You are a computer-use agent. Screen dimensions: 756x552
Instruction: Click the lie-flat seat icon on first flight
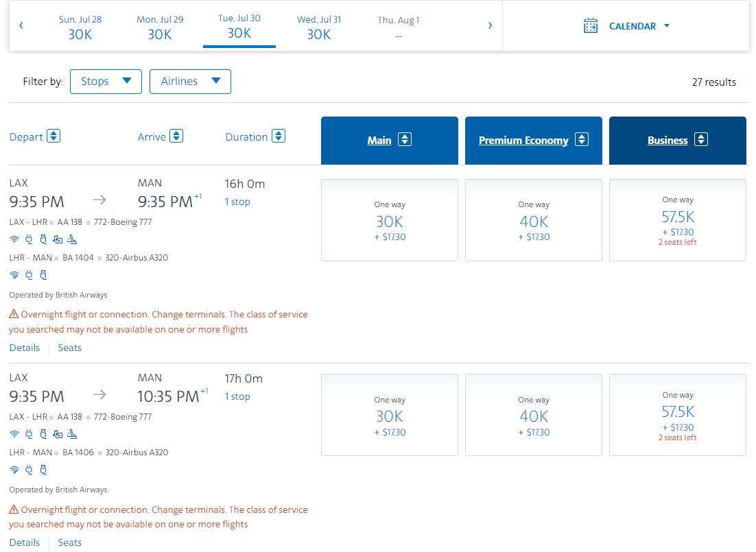[x=71, y=239]
